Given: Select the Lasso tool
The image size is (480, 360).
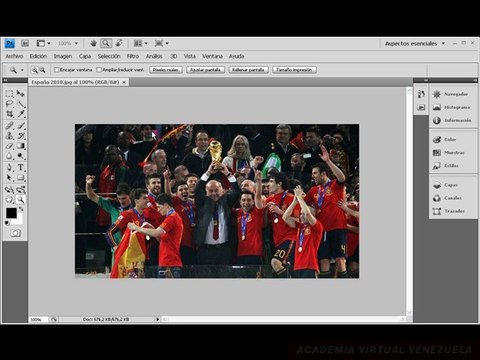Looking at the screenshot, I should (9, 104).
